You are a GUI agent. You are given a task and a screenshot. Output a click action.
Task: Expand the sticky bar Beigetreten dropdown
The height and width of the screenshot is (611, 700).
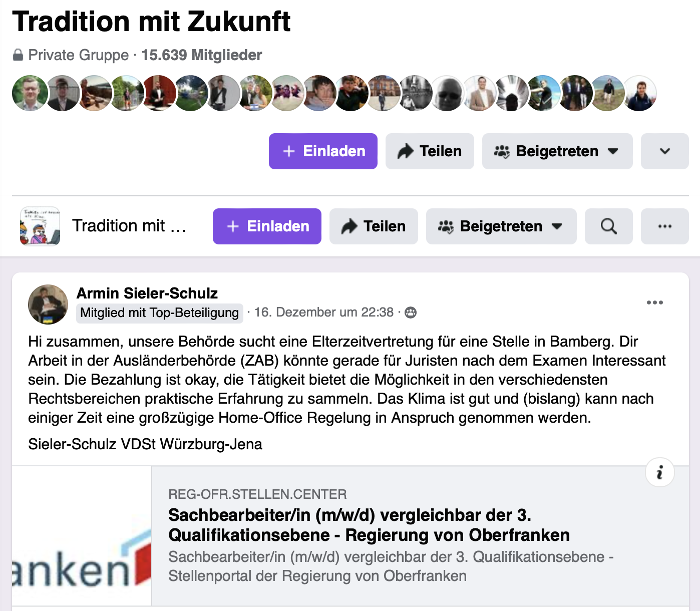click(501, 226)
